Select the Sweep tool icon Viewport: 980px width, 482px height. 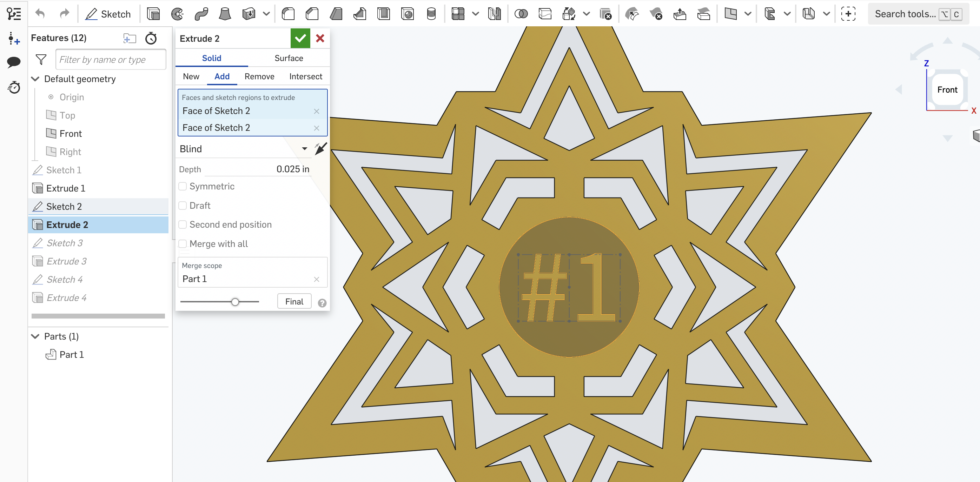click(x=201, y=14)
